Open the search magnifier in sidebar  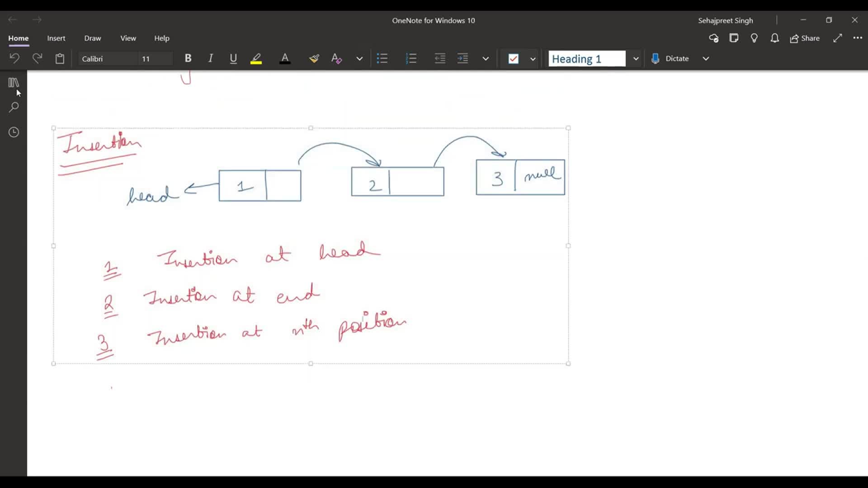coord(14,108)
